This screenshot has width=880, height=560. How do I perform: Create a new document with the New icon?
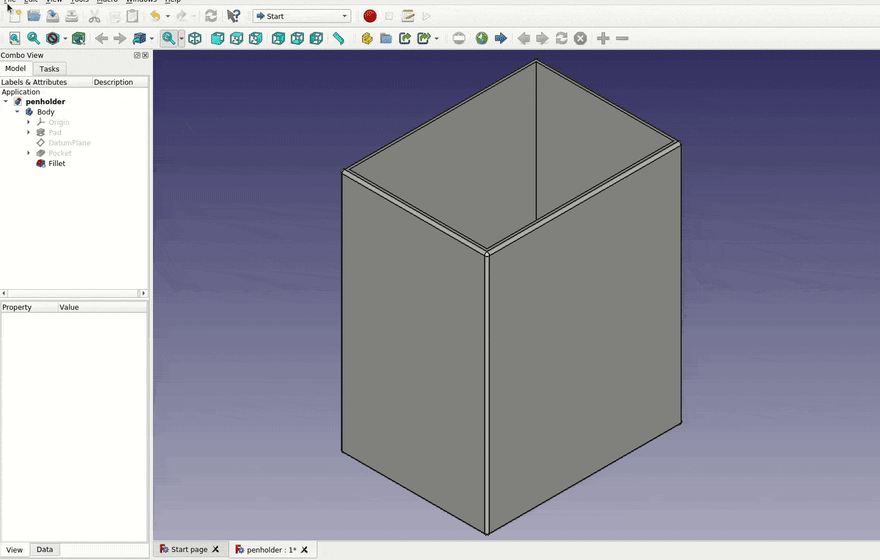tap(15, 16)
